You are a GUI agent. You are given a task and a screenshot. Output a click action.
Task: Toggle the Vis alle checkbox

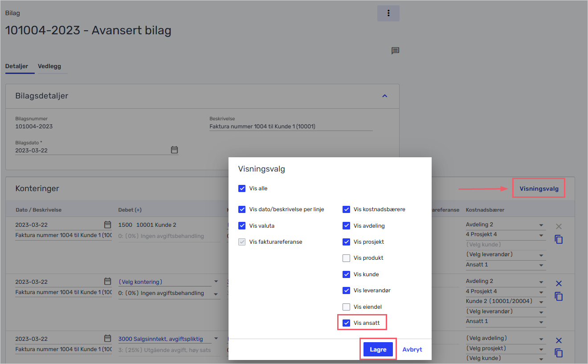click(242, 188)
